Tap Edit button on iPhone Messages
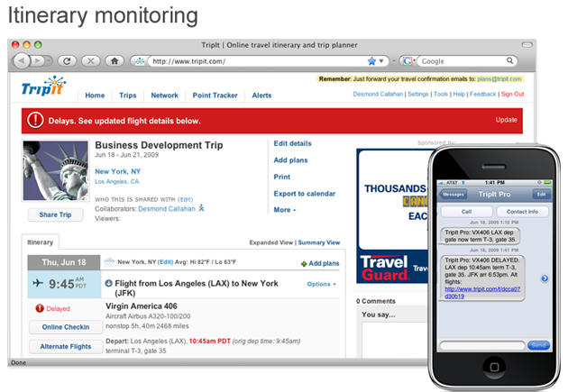Image resolution: width=568 pixels, height=392 pixels. click(541, 195)
